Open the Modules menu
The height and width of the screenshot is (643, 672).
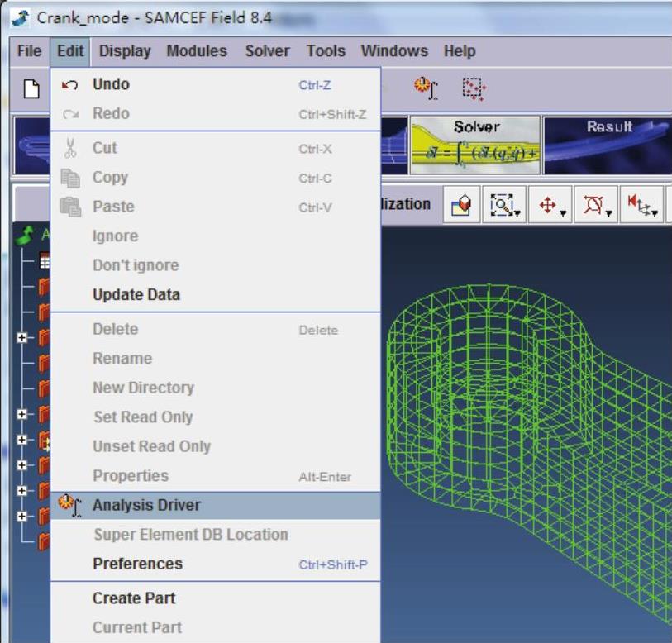point(197,51)
